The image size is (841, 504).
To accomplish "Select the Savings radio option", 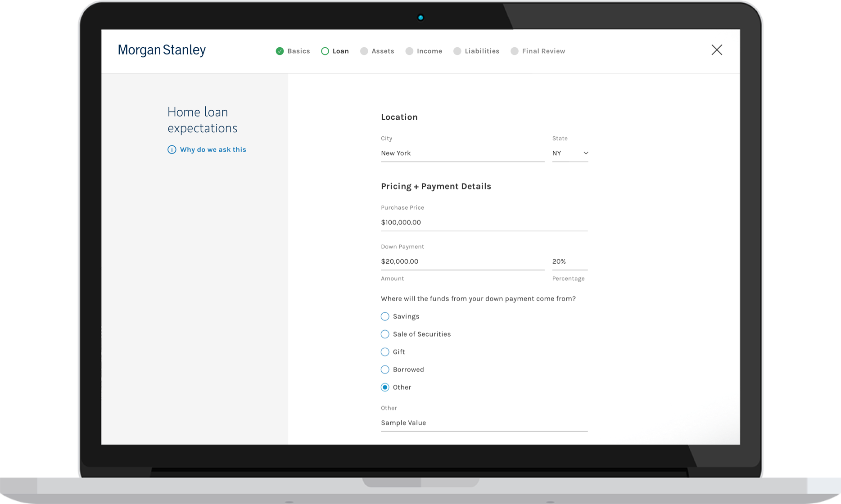I will click(x=385, y=317).
